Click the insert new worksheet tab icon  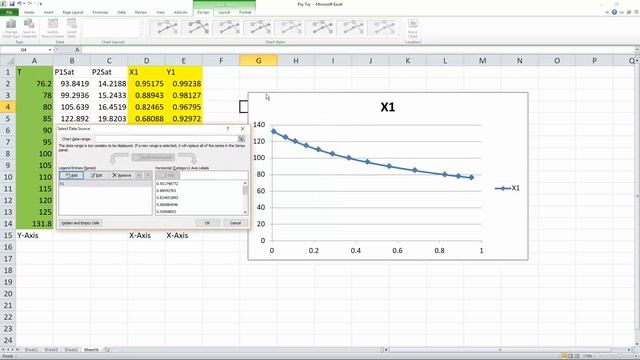click(x=107, y=350)
